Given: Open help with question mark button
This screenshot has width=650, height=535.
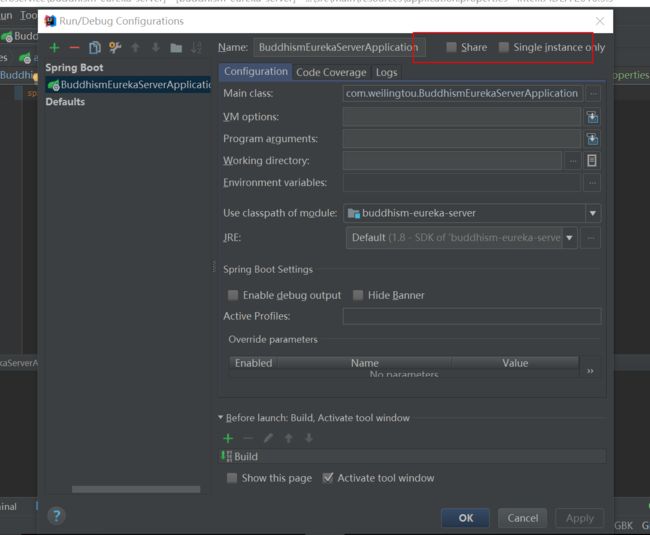Looking at the screenshot, I should coord(56,516).
